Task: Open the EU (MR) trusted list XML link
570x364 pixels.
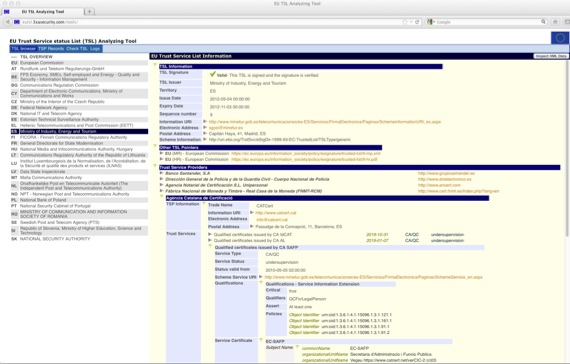Action: coord(306,153)
